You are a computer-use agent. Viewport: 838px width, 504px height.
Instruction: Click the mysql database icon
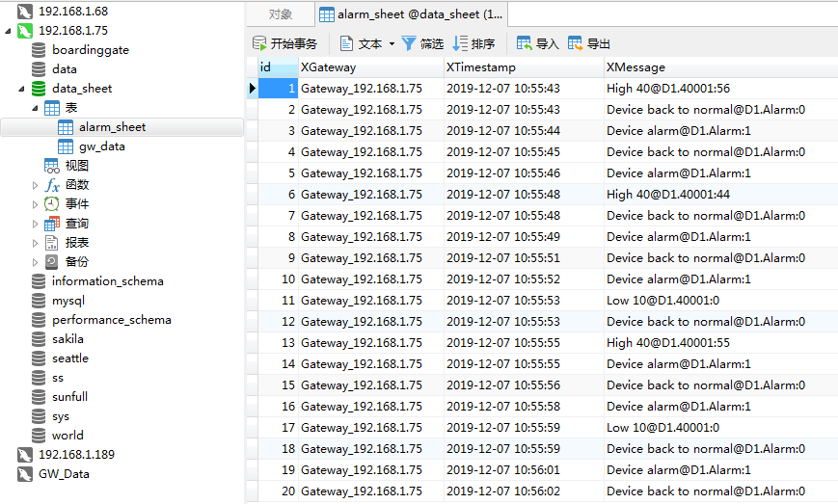tap(39, 301)
